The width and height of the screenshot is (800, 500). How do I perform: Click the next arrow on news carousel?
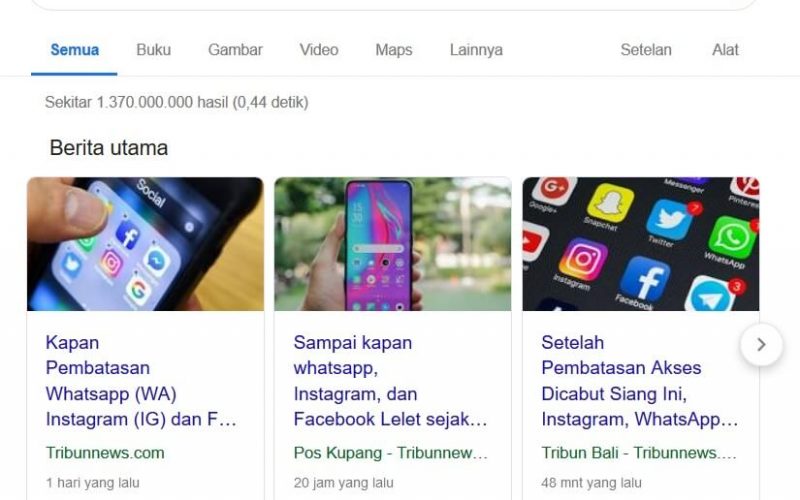click(761, 344)
